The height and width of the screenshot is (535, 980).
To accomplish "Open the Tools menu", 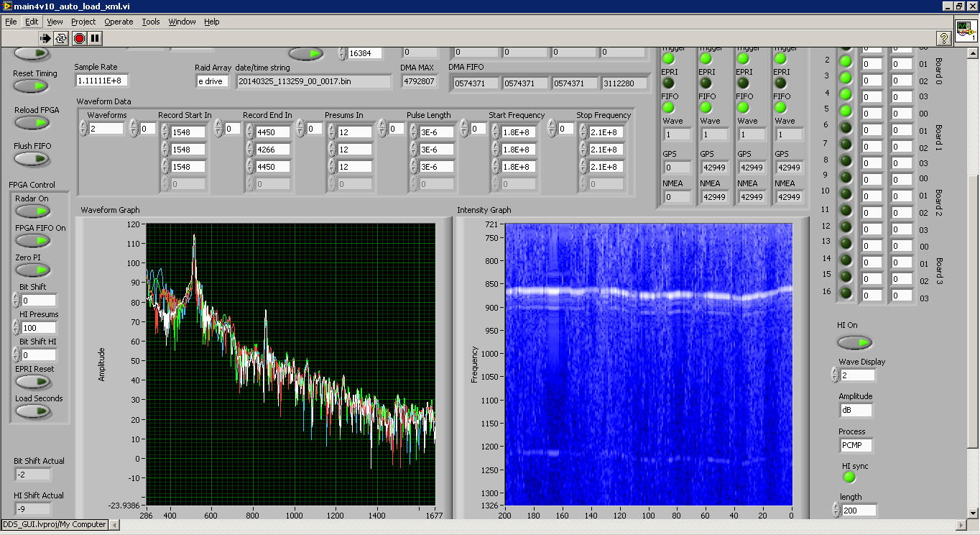I will point(151,22).
